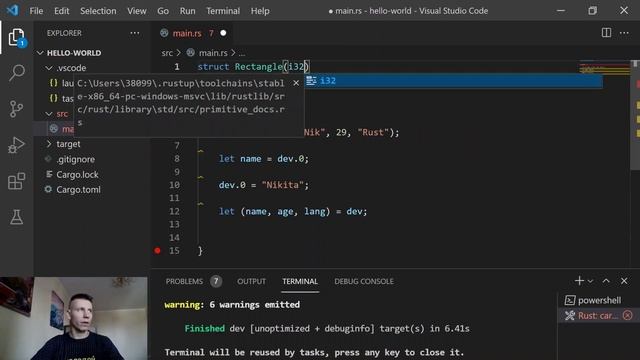Open editor more actions ellipsis
Screen dimensions: 640x360
click(x=624, y=33)
